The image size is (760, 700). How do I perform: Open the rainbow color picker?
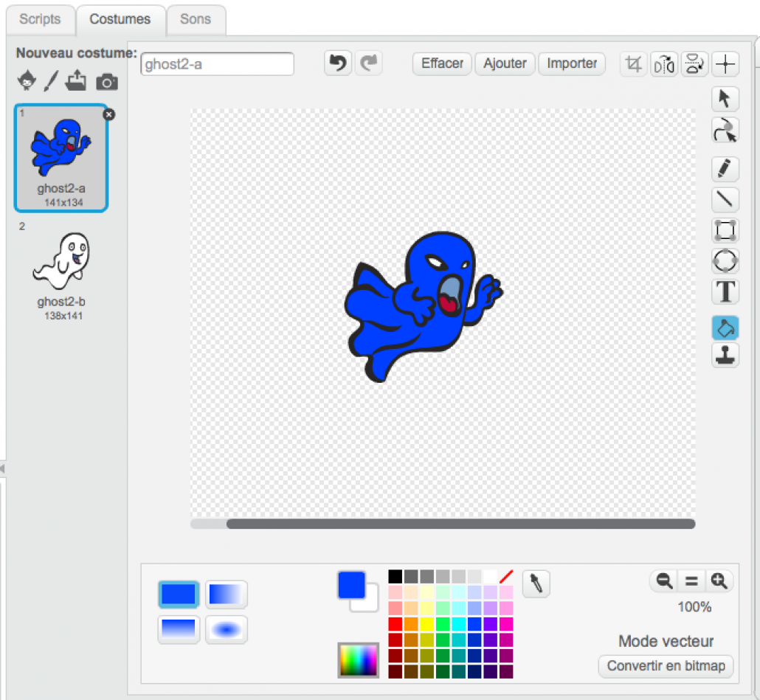coord(358,660)
